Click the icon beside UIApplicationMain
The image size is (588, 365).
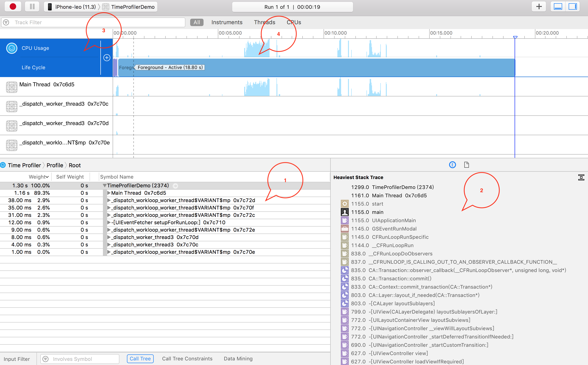345,220
